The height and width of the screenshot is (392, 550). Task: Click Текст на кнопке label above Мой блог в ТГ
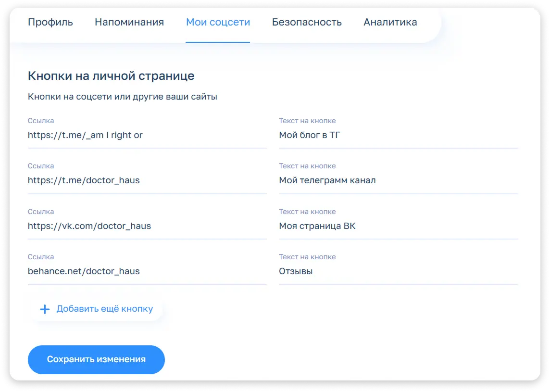307,121
